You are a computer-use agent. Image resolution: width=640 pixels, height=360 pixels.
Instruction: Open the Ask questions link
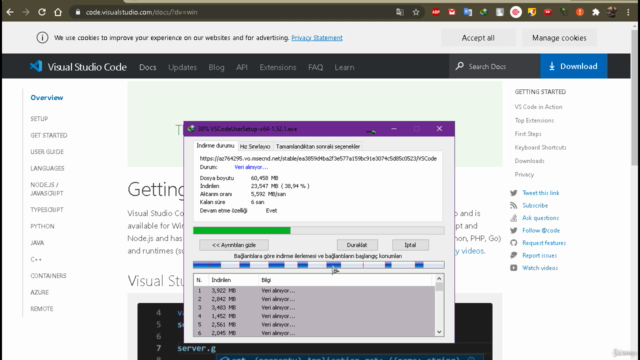540,218
